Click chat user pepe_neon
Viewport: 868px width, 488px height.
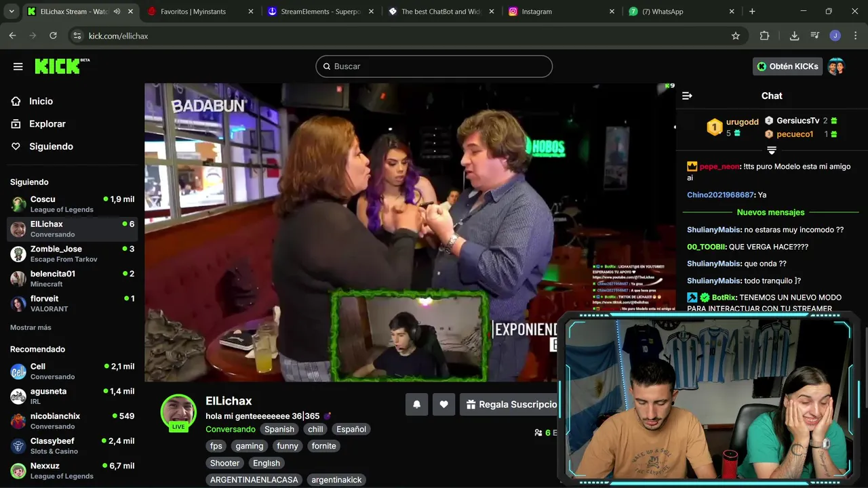pyautogui.click(x=719, y=167)
